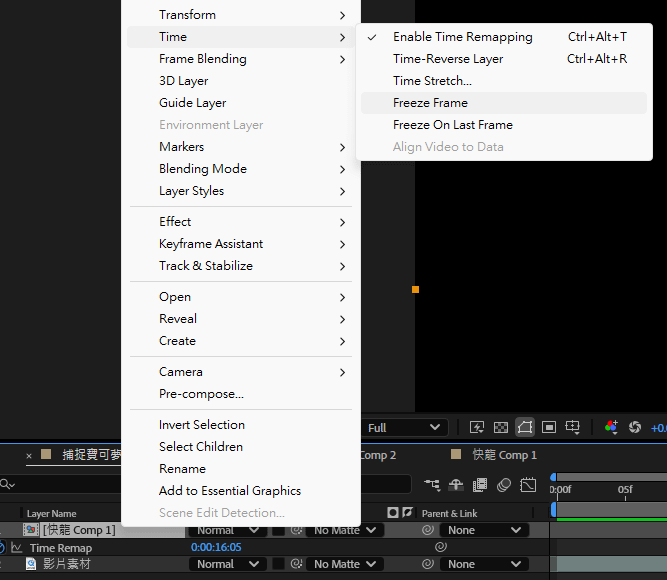This screenshot has height=580, width=667.
Task: Toggle mask and shape path visibility
Action: coord(525,427)
